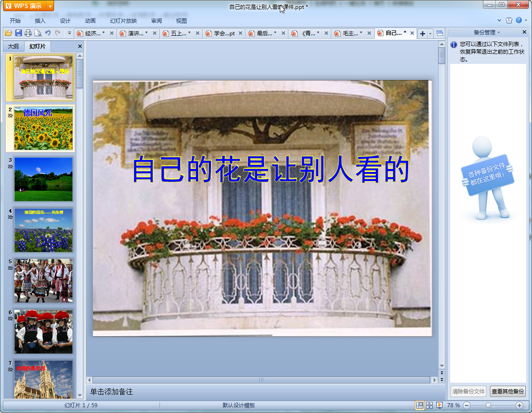Click the 78 % zoom level

pyautogui.click(x=454, y=405)
